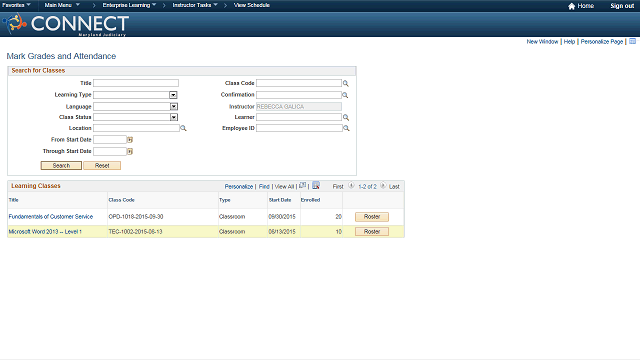This screenshot has height=360, width=640.
Task: Open Roster for Fundamentals of Customer Service
Action: [x=372, y=217]
